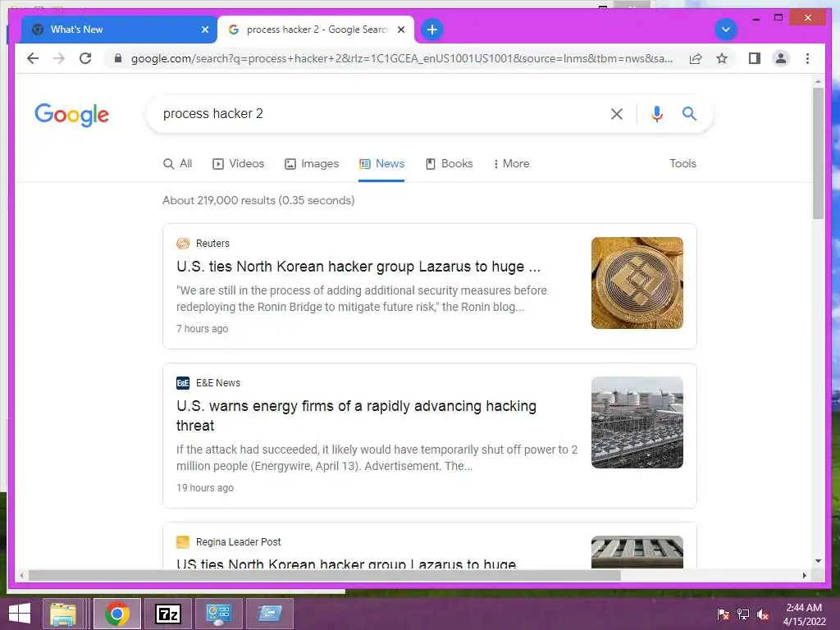Click the 7 hours ago timestamp
The width and height of the screenshot is (840, 630).
(x=202, y=328)
